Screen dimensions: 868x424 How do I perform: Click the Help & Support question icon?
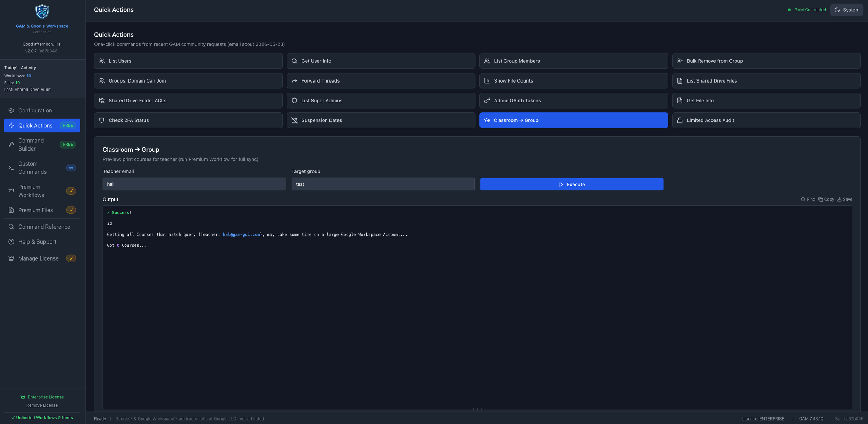11,241
